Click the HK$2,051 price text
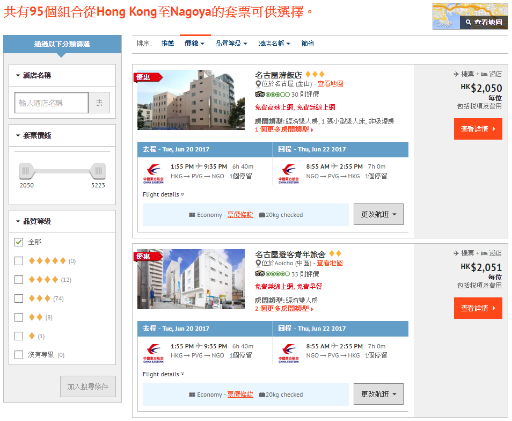The image size is (512, 421). 481,268
